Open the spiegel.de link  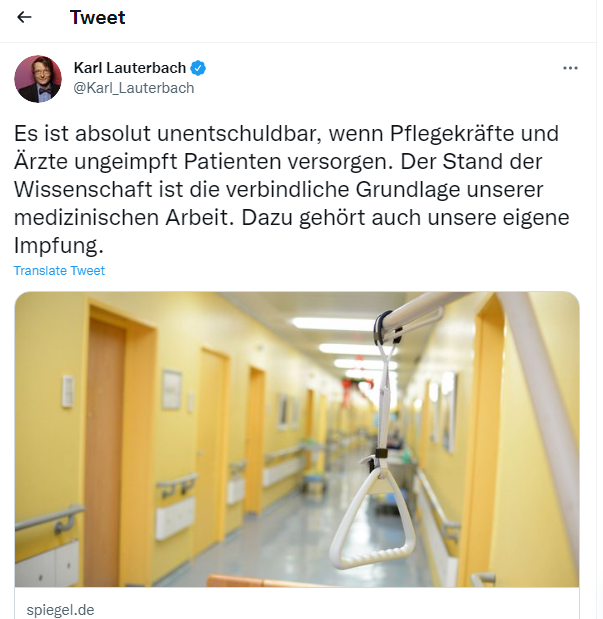60,610
